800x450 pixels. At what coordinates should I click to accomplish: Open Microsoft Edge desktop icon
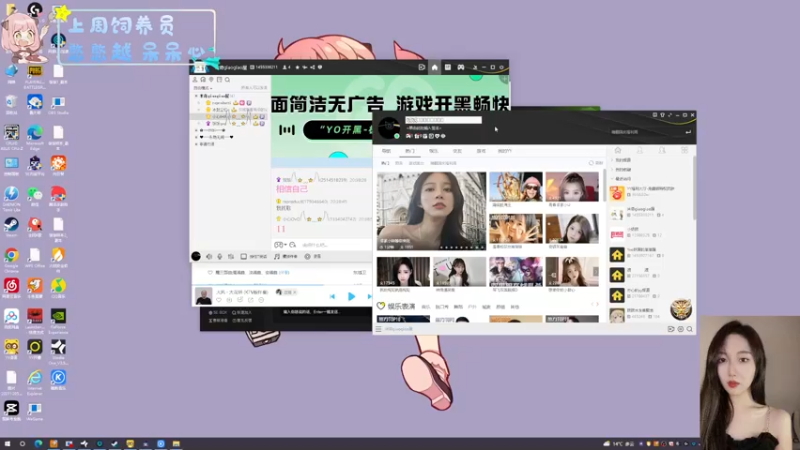point(35,137)
